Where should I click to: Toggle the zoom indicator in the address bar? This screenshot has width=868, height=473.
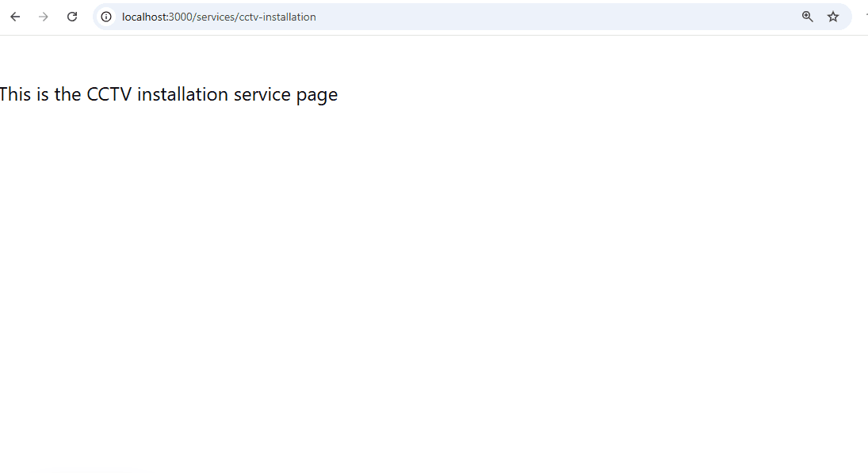pyautogui.click(x=807, y=16)
